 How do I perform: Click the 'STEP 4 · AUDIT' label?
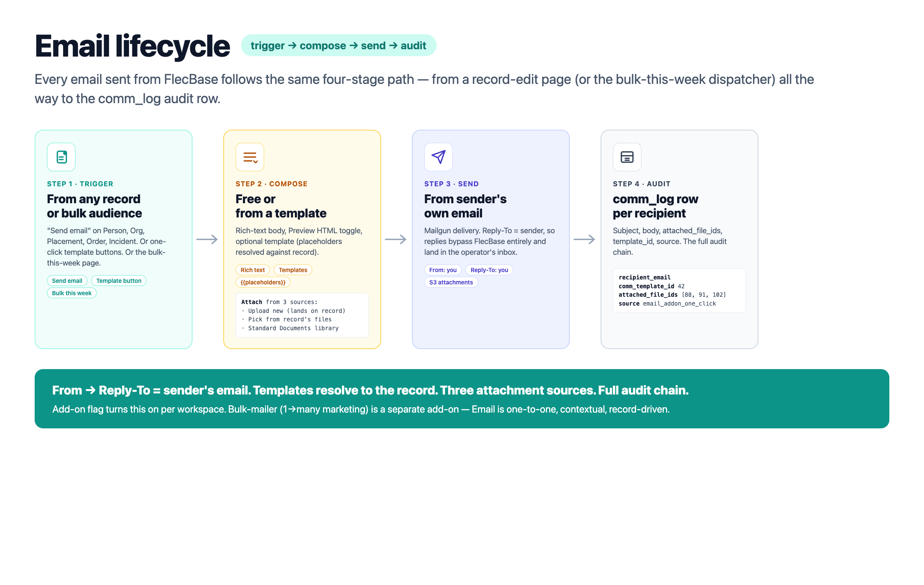(x=641, y=184)
